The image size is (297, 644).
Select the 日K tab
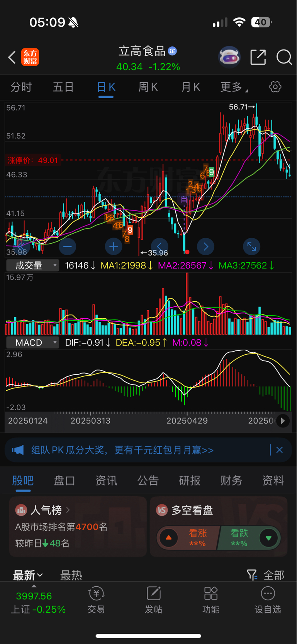[106, 87]
